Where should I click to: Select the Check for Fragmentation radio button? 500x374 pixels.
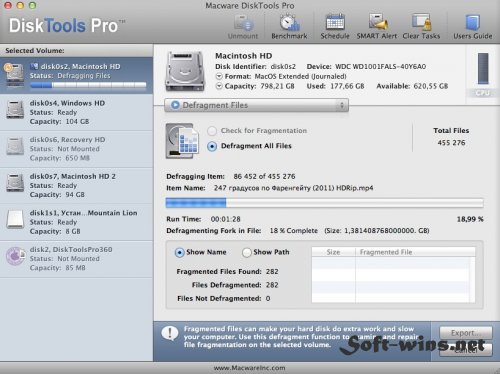tap(212, 131)
